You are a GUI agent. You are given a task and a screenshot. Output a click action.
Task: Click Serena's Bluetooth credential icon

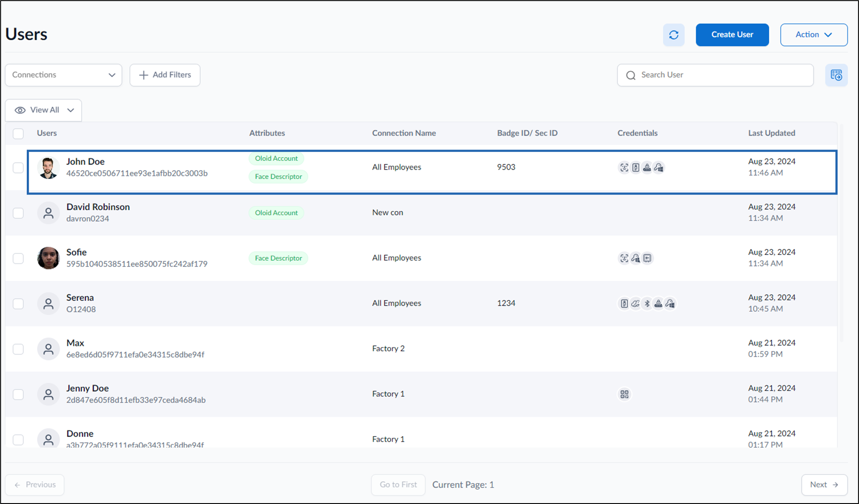(x=647, y=304)
